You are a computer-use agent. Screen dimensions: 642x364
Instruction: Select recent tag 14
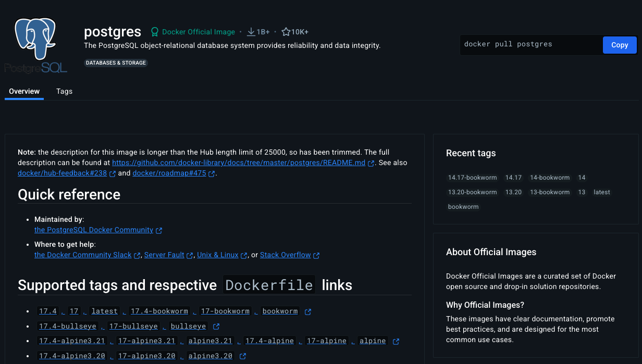(582, 178)
